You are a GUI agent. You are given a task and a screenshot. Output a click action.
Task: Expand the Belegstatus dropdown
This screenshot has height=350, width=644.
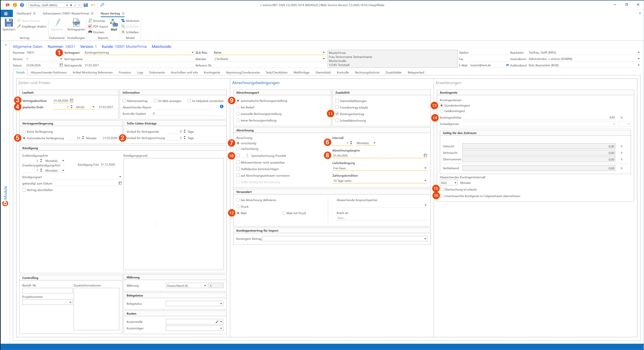pyautogui.click(x=221, y=304)
